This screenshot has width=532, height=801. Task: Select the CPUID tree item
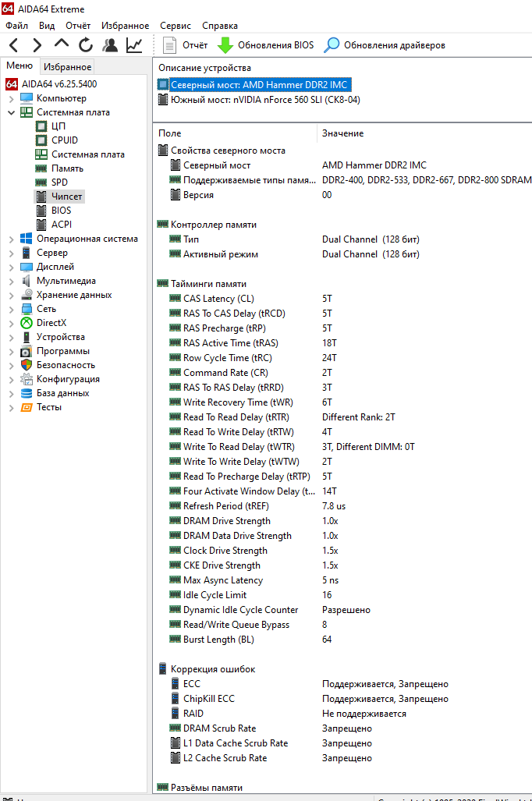65,140
